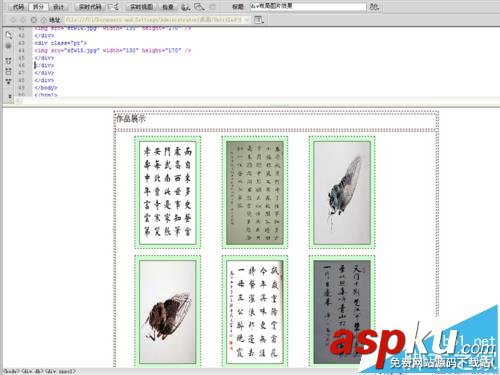Open live view options icon after address
This screenshot has height=375, width=500.
click(259, 20)
